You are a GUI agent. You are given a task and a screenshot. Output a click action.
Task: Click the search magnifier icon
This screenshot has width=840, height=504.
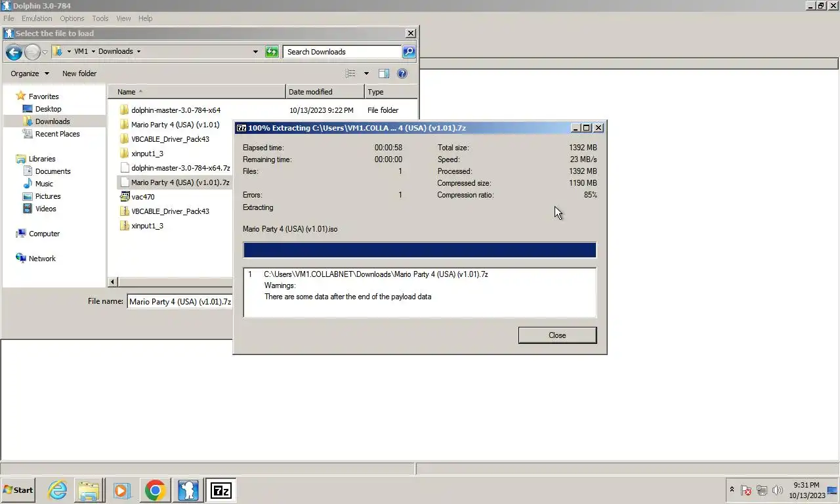click(x=408, y=52)
